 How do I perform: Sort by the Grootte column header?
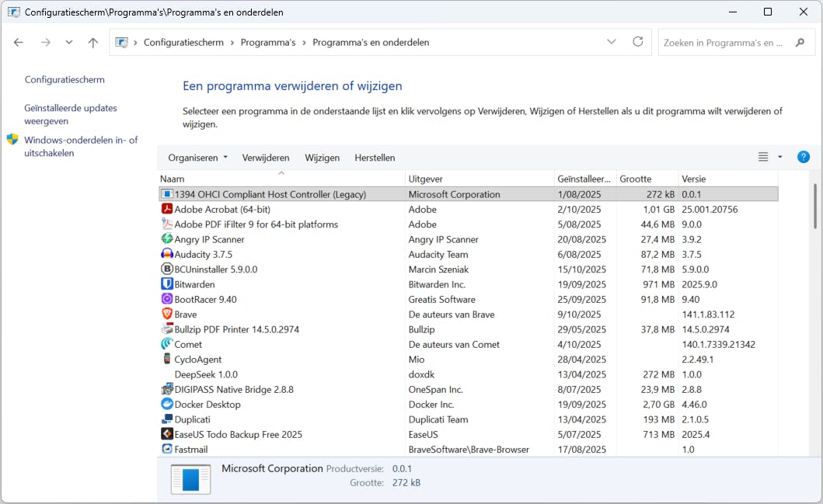coord(647,179)
